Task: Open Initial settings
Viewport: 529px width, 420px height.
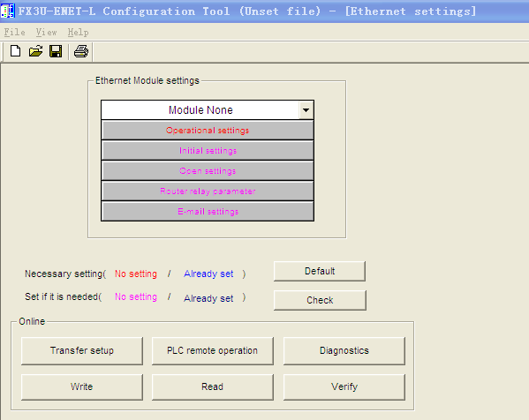Action: pyautogui.click(x=208, y=151)
